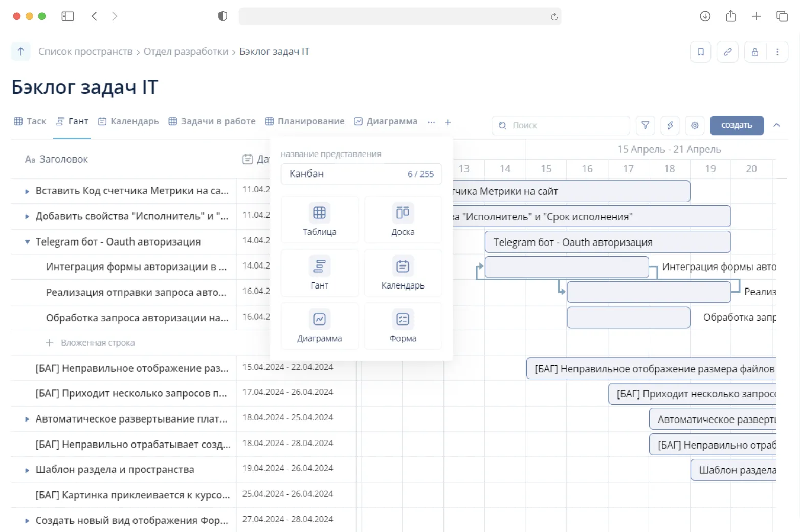The width and height of the screenshot is (800, 532).
Task: Open row "Реализация отправки запроса авто..."
Action: point(136,293)
